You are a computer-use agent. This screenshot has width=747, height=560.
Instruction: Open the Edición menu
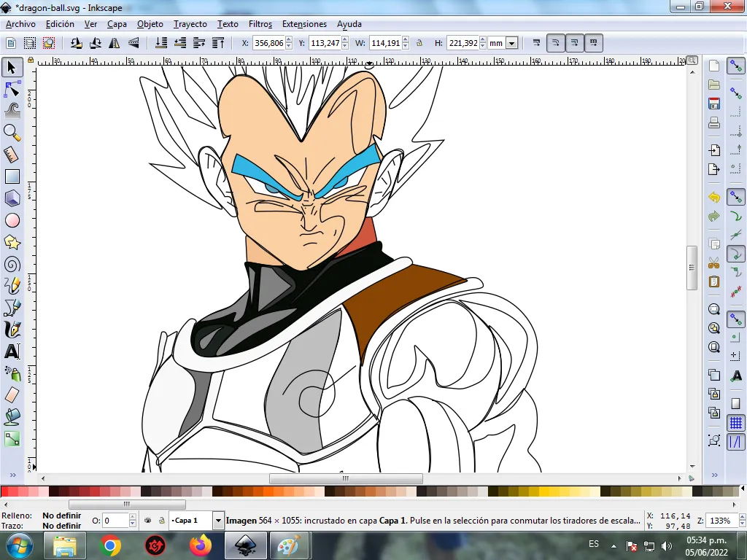pos(60,24)
